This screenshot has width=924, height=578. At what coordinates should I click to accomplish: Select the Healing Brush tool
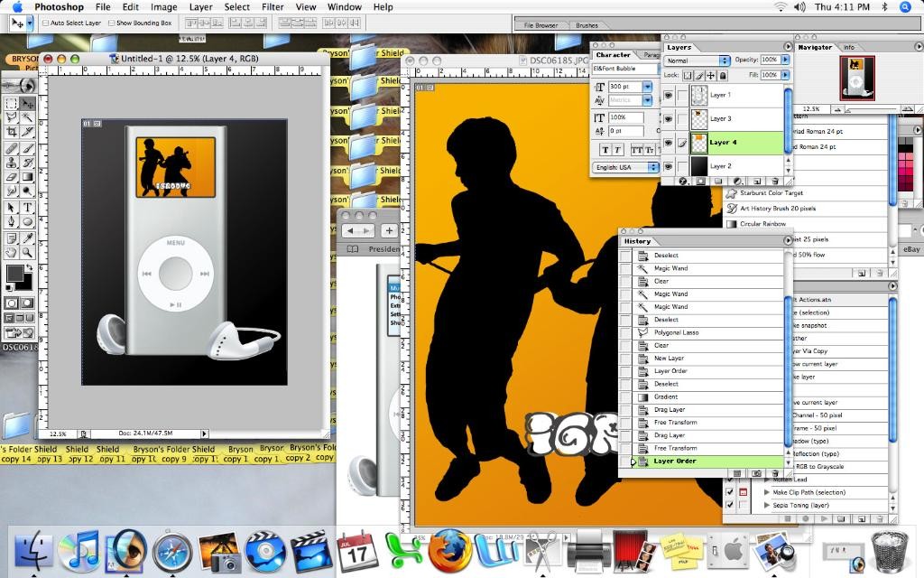coord(11,148)
